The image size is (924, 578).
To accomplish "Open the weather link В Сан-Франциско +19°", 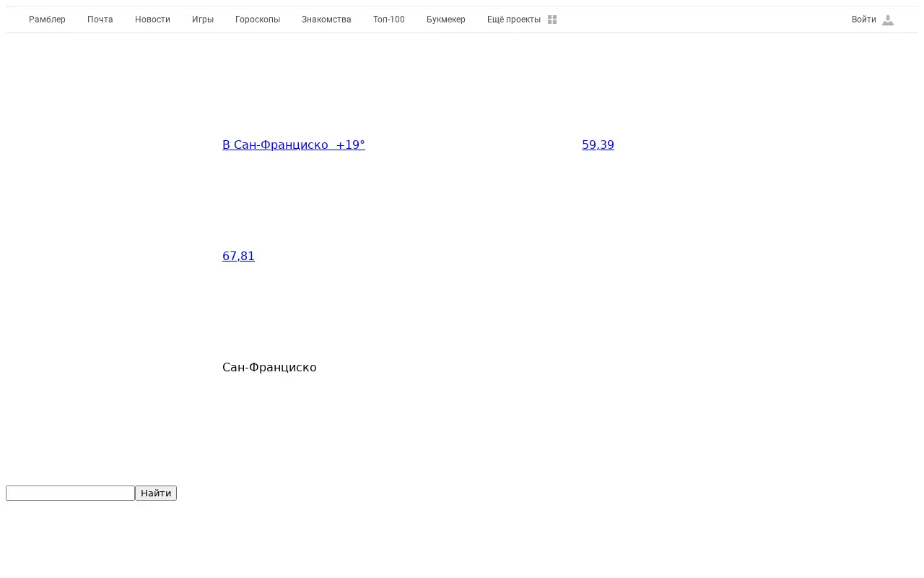I will click(294, 144).
